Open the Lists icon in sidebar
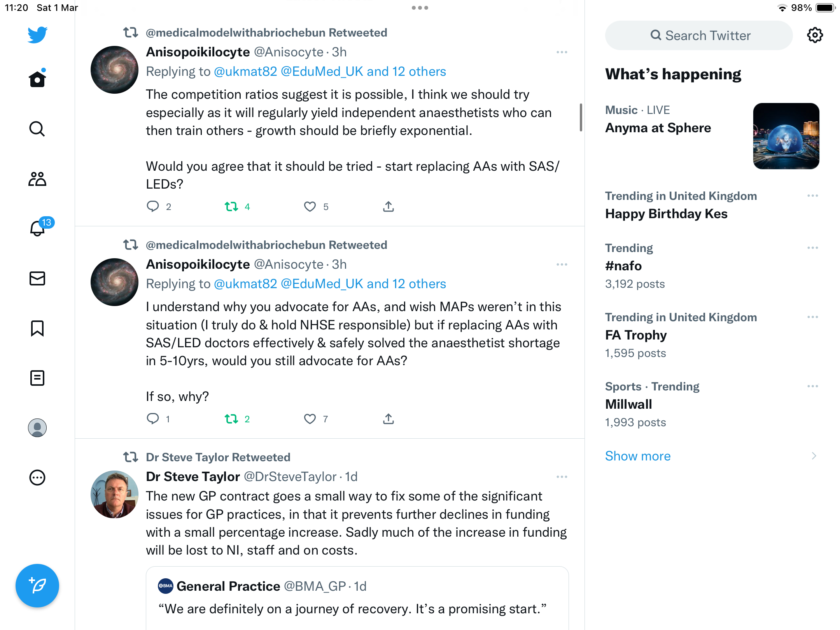The height and width of the screenshot is (630, 840). tap(37, 378)
